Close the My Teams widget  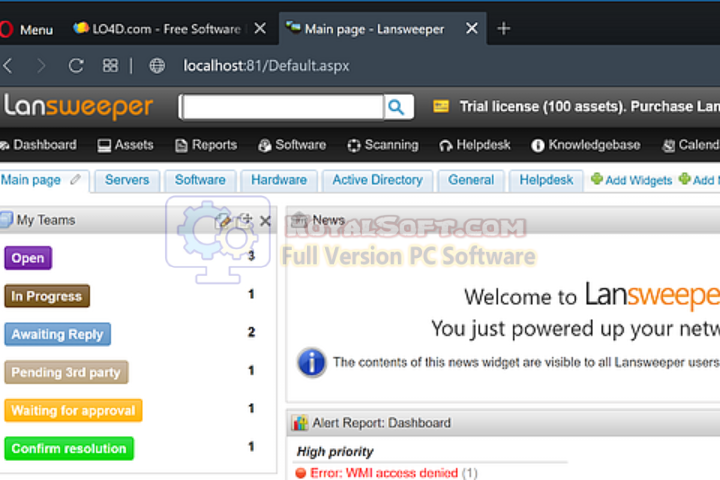point(265,221)
